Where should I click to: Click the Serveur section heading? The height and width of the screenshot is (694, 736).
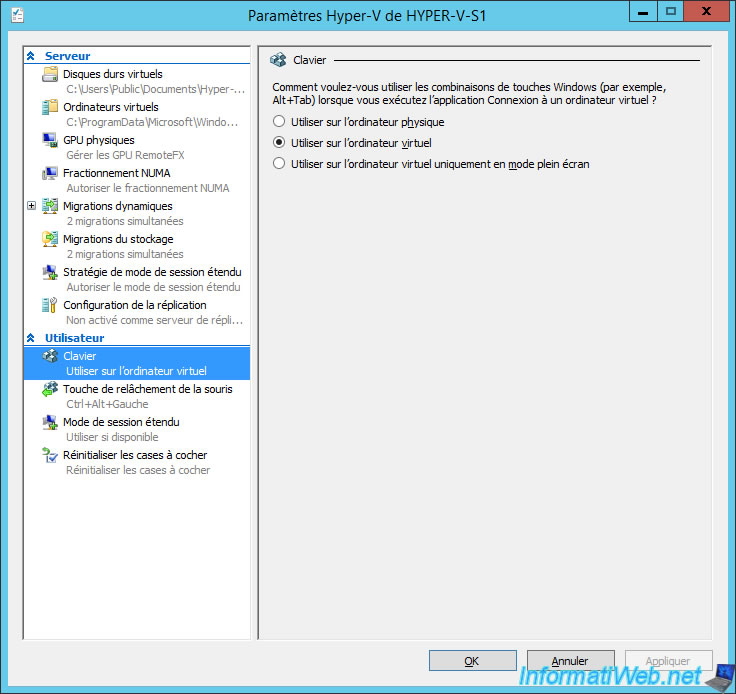coord(68,56)
